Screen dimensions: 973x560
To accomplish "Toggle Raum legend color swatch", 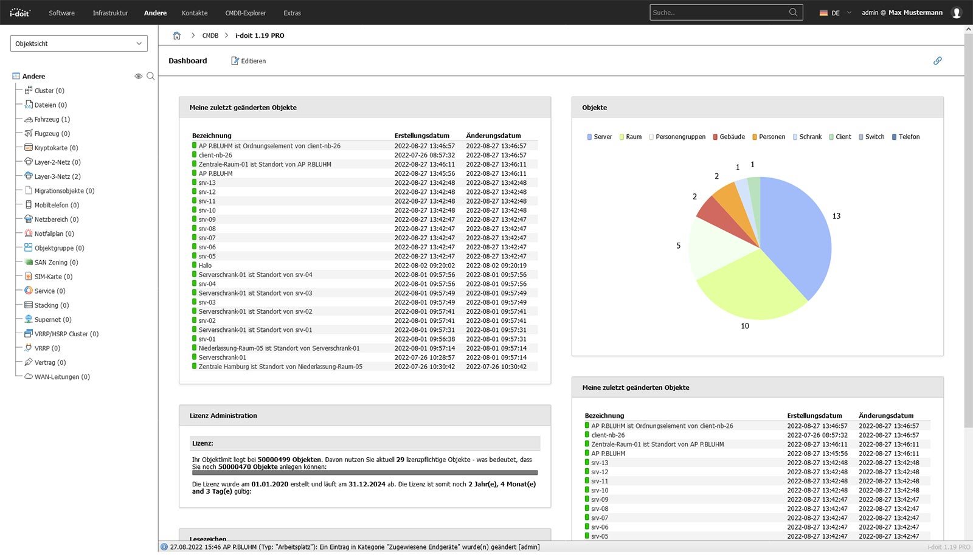I will pos(622,137).
